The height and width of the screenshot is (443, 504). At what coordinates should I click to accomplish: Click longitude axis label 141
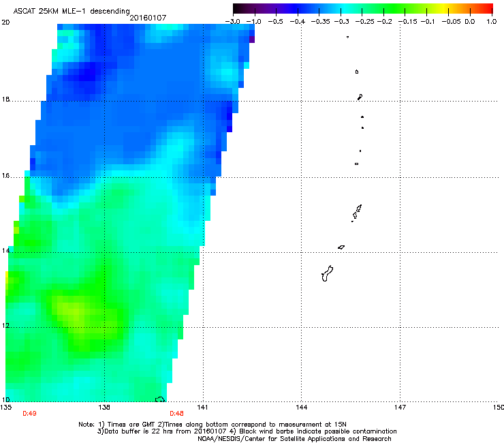point(202,408)
